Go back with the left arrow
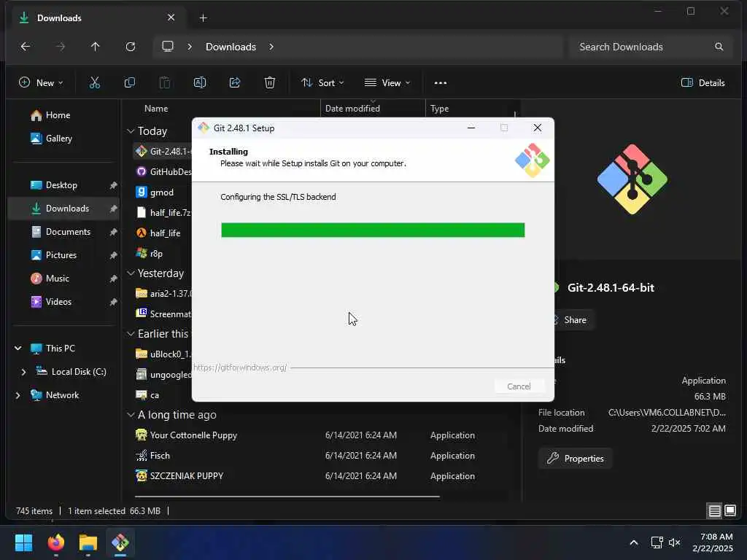This screenshot has width=747, height=560. coord(26,47)
